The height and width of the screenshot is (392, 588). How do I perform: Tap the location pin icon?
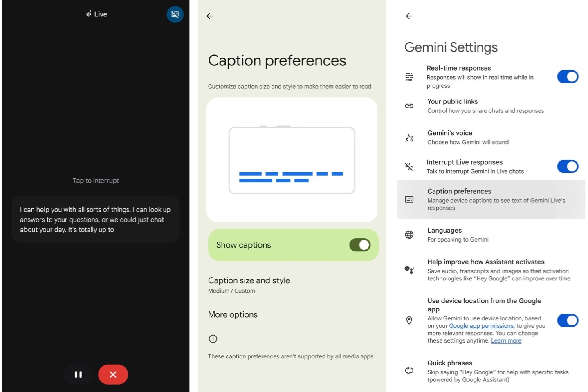click(x=409, y=320)
